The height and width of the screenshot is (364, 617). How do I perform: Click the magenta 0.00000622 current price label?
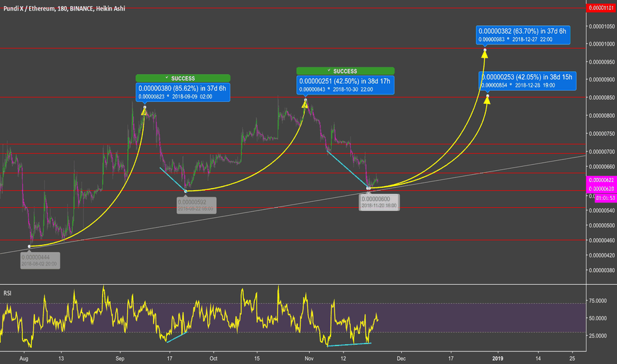(601, 180)
